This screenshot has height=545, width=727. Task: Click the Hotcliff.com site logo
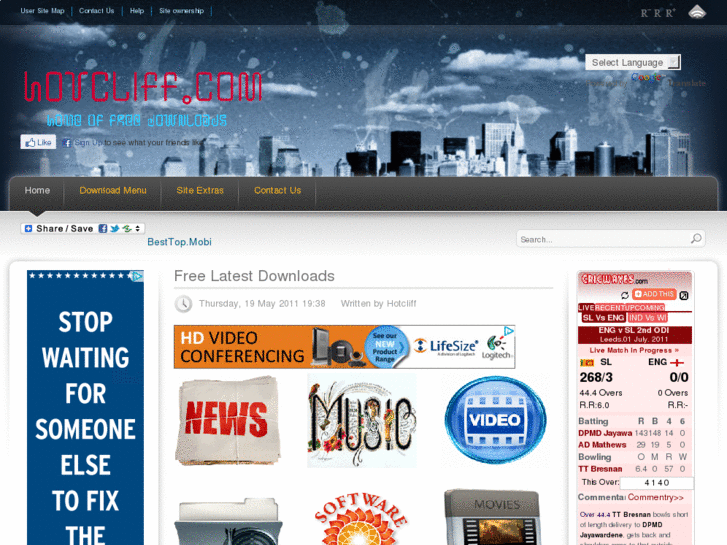[143, 86]
